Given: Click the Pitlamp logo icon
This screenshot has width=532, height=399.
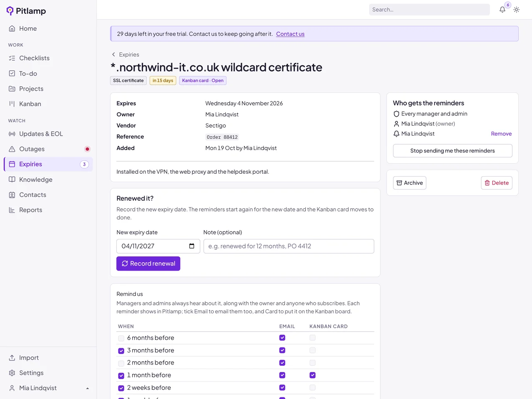Looking at the screenshot, I should [10, 11].
